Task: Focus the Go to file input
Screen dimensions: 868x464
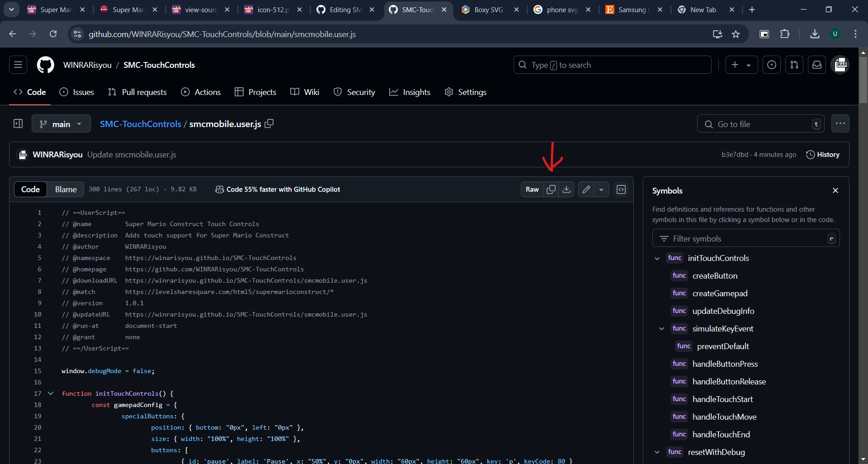Action: [761, 124]
